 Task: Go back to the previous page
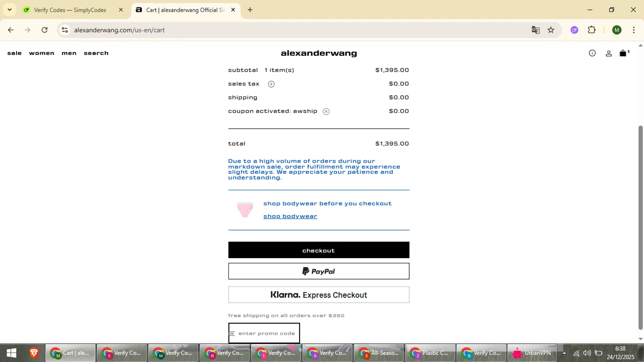(11, 30)
